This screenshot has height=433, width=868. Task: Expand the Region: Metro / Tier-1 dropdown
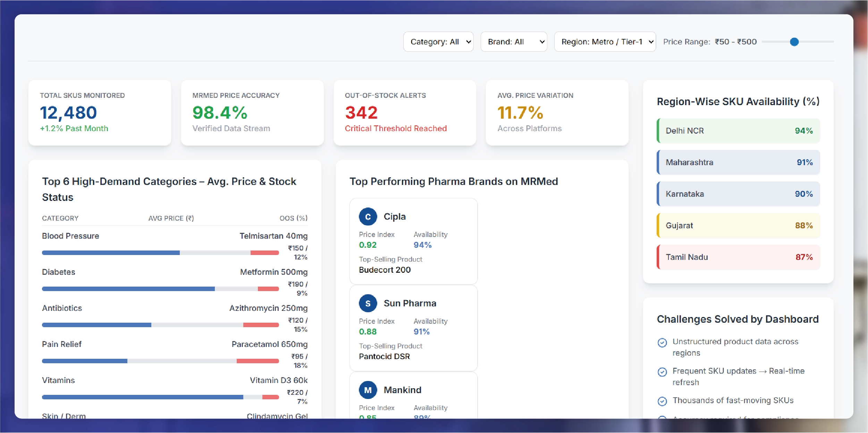pos(605,42)
